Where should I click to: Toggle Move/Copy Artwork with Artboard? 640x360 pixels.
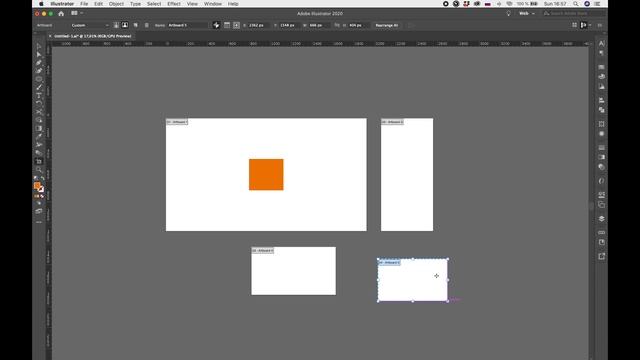pos(216,25)
